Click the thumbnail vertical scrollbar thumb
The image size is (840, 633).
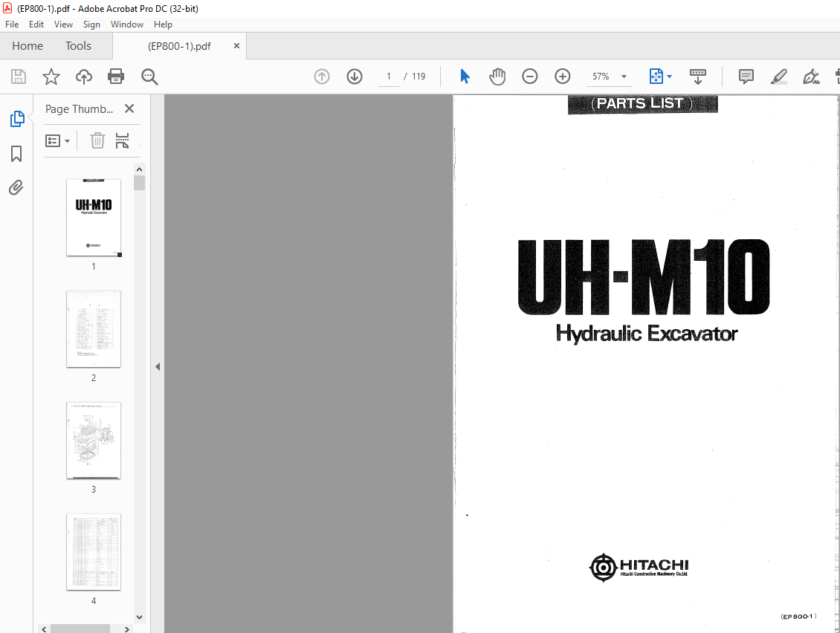point(139,184)
